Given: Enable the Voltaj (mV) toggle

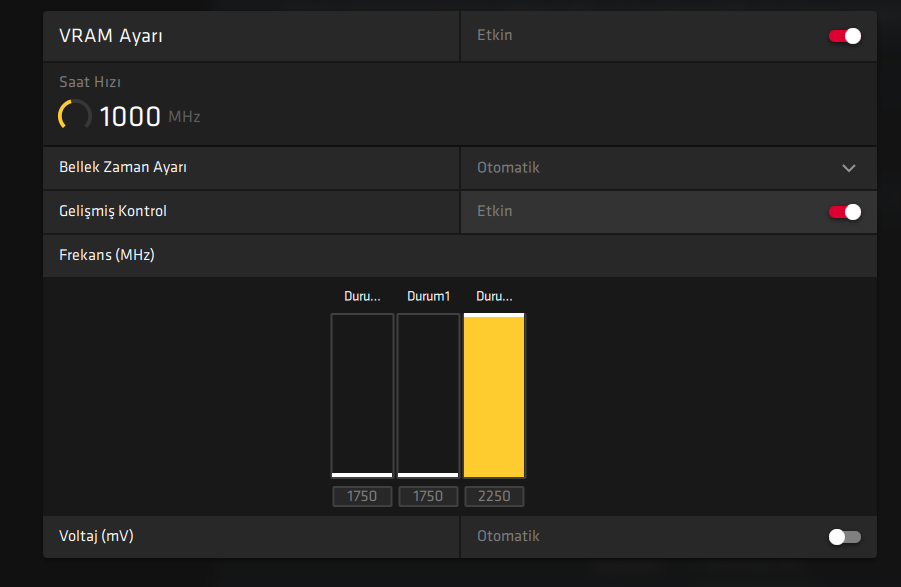Looking at the screenshot, I should [844, 537].
